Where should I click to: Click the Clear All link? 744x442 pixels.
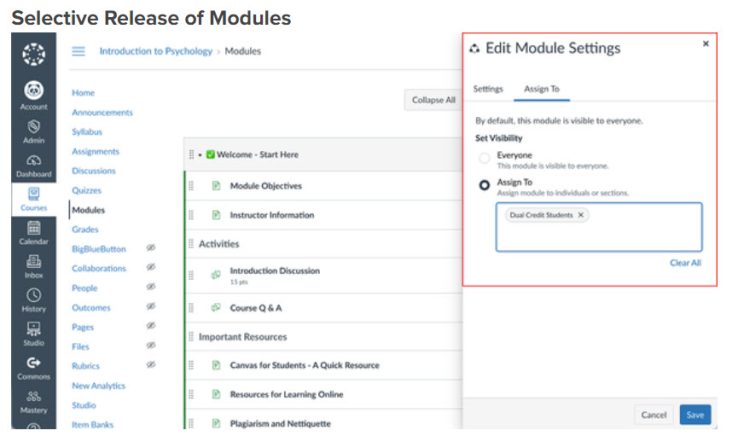pyautogui.click(x=685, y=263)
